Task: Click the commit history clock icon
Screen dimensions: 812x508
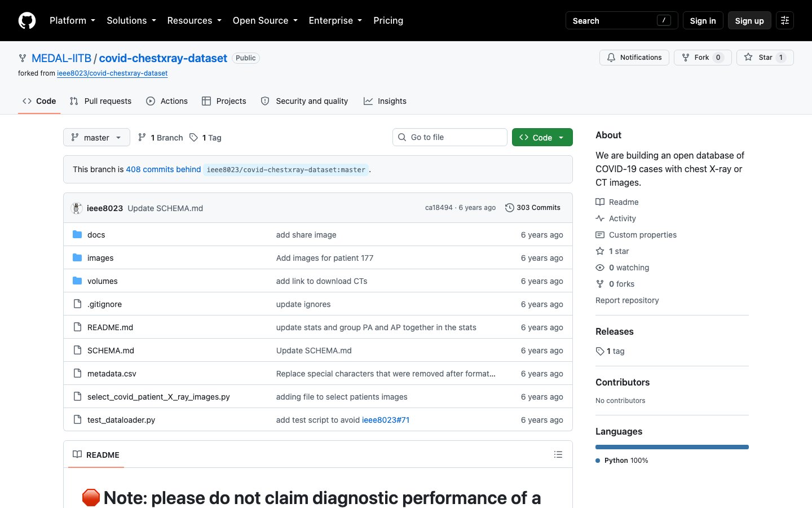Action: click(x=510, y=208)
